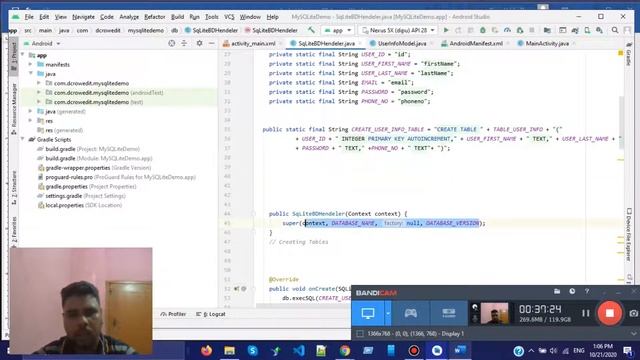Screen dimensions: 640x360
Task: Open the File menu
Action: 29,17
